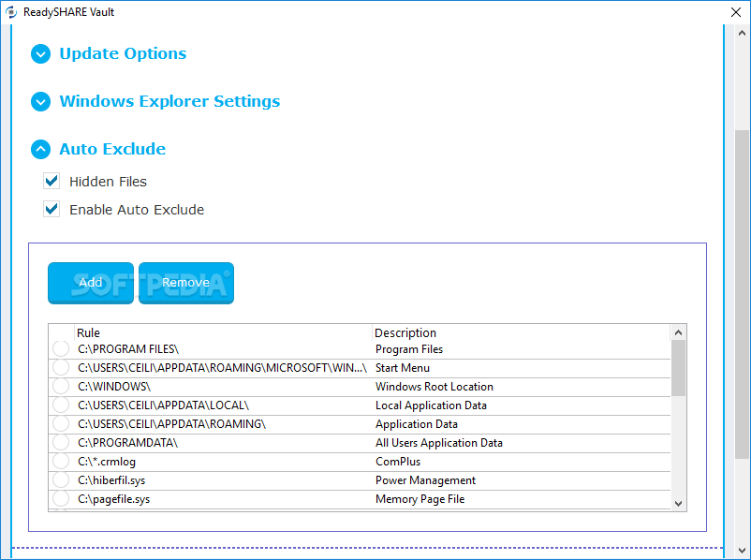Image resolution: width=751 pixels, height=560 pixels.
Task: Collapse the Auto Exclude section chevron
Action: (x=40, y=150)
